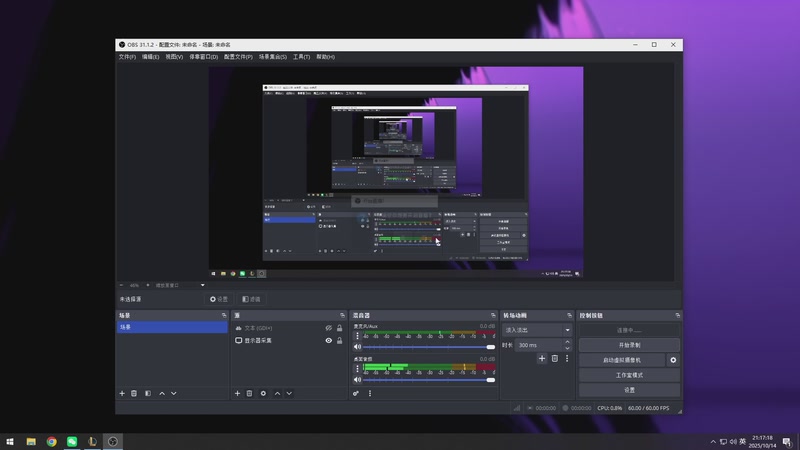800x450 pixels.
Task: Open File Explorer from the Windows taskbar
Action: click(x=31, y=442)
